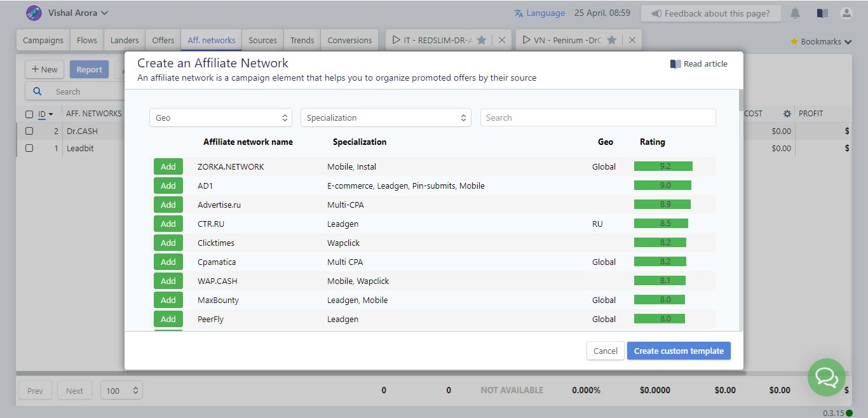The image size is (868, 418).
Task: Click the green version status dot
Action: point(849,413)
